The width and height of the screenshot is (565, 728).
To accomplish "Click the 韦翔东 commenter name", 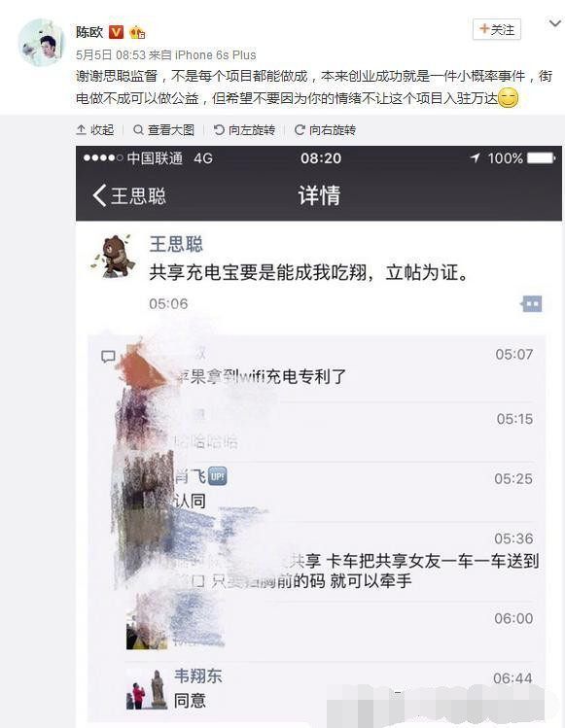I will coord(198,676).
